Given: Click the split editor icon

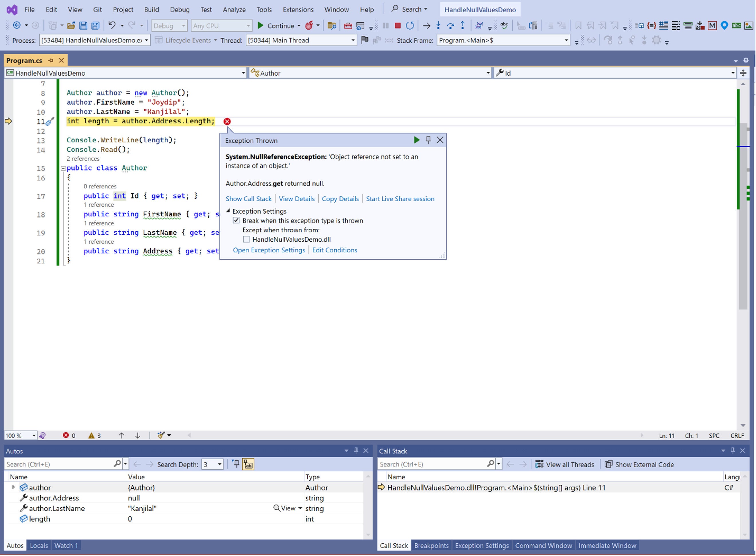Looking at the screenshot, I should (x=744, y=73).
